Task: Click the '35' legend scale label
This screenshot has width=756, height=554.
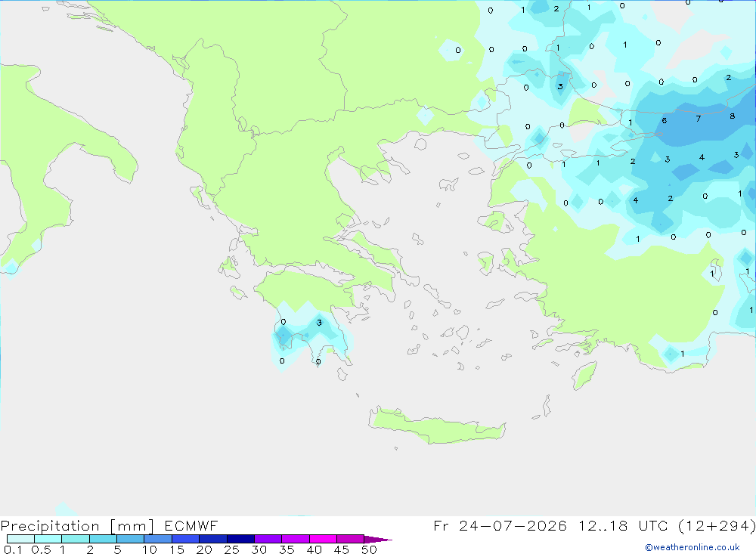Action: (287, 549)
